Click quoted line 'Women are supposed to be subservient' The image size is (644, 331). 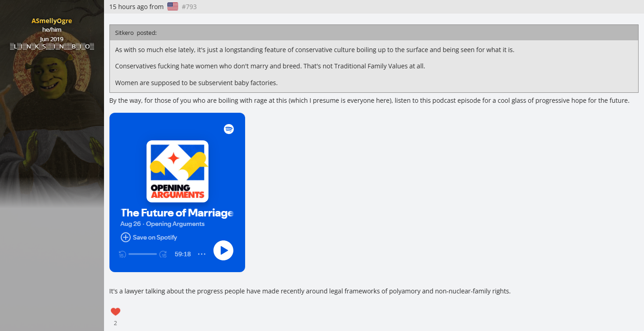(x=196, y=83)
